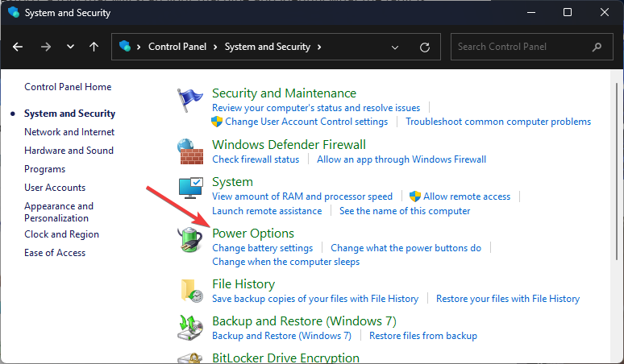Click Change battery settings

click(263, 248)
